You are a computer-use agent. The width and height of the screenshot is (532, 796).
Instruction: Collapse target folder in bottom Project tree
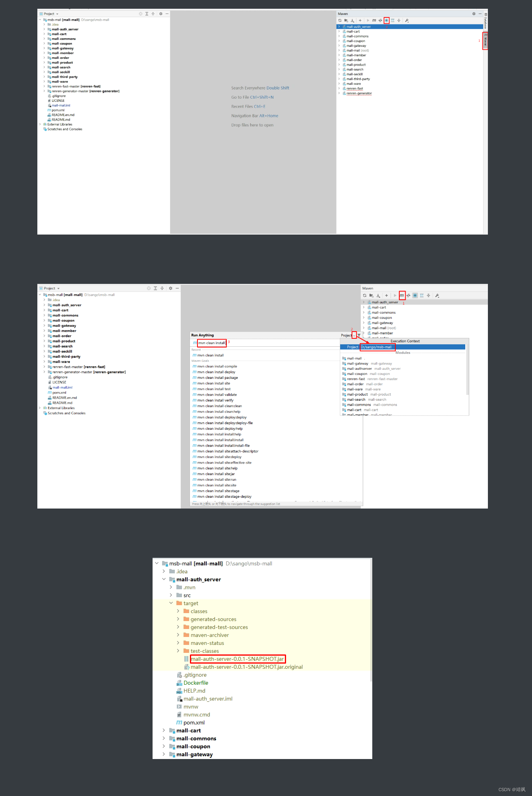(x=171, y=603)
